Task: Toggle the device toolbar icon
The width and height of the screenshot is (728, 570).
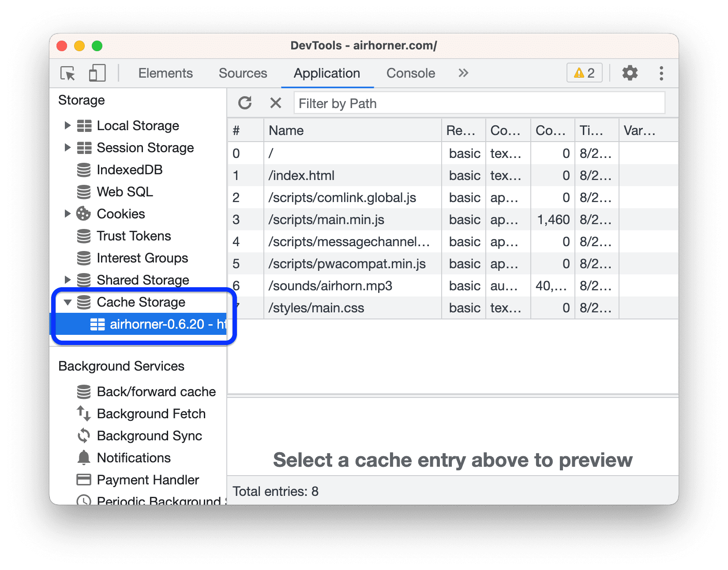Action: pos(97,73)
